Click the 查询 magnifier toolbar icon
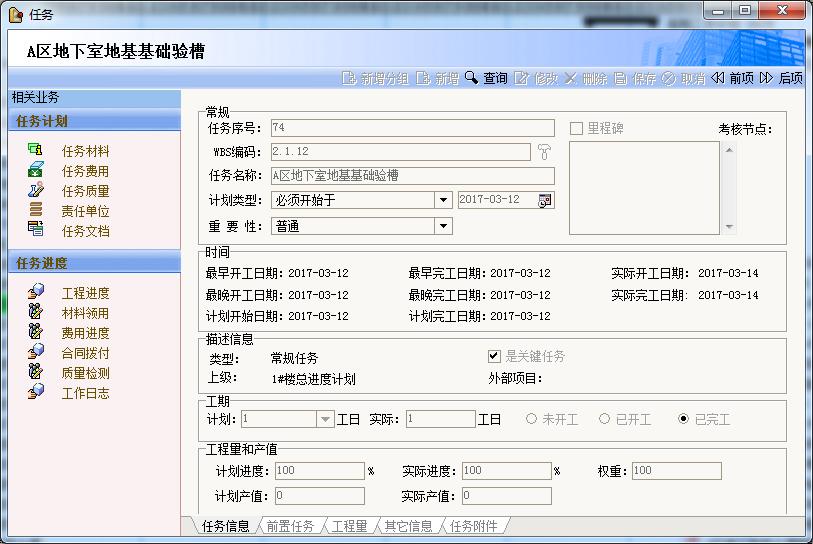Screen dimensions: 813x544 coord(470,78)
